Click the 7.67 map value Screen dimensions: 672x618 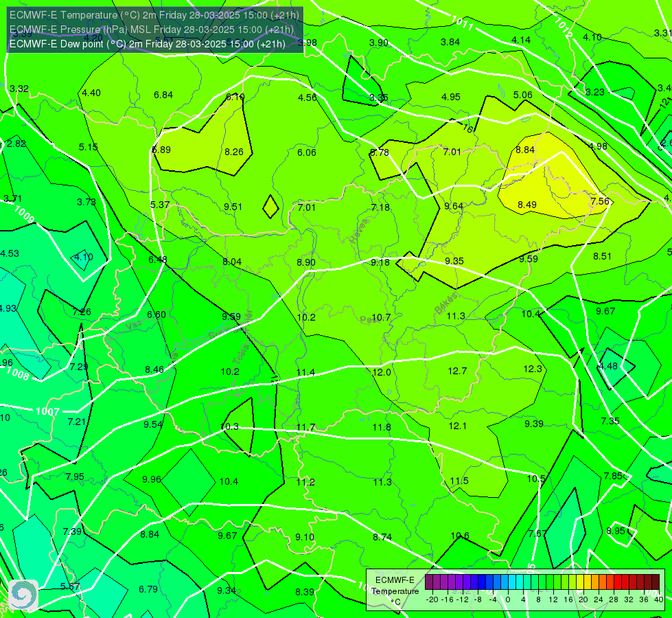pos(537,534)
